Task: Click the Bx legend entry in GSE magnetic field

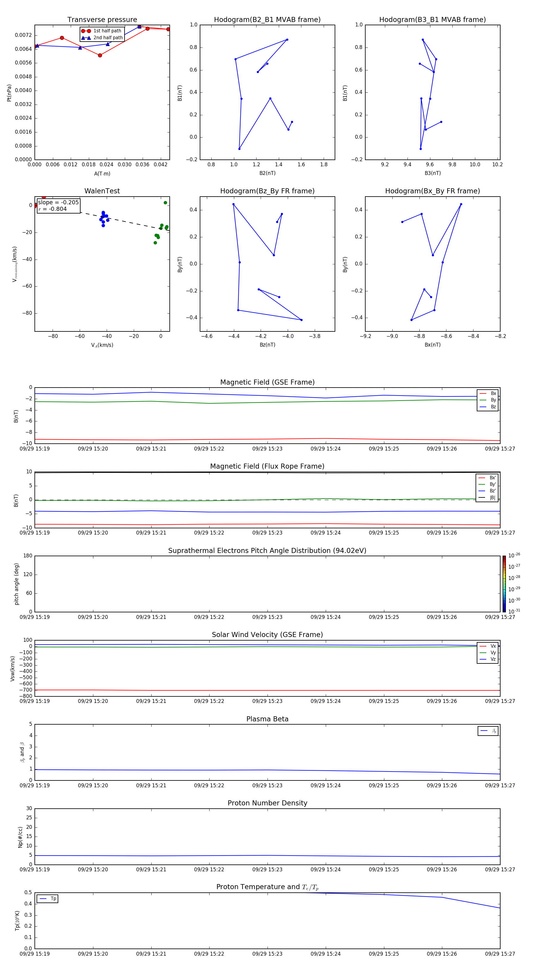Action: point(488,393)
